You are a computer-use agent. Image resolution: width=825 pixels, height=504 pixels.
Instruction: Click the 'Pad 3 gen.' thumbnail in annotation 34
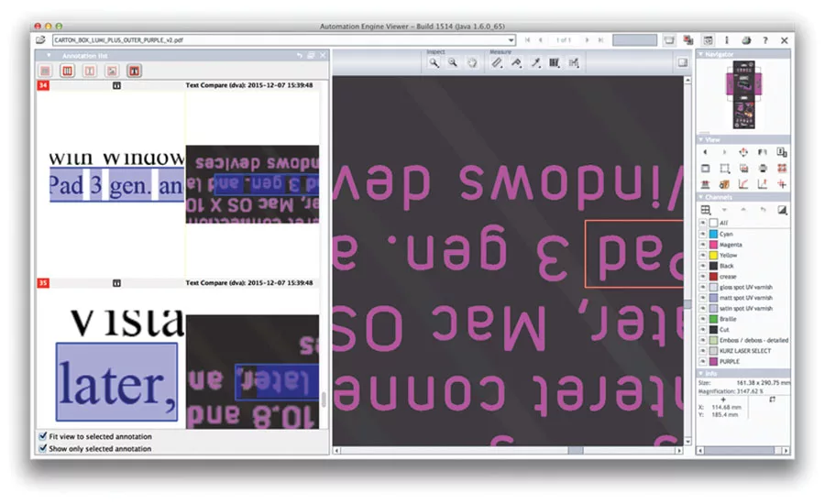116,185
